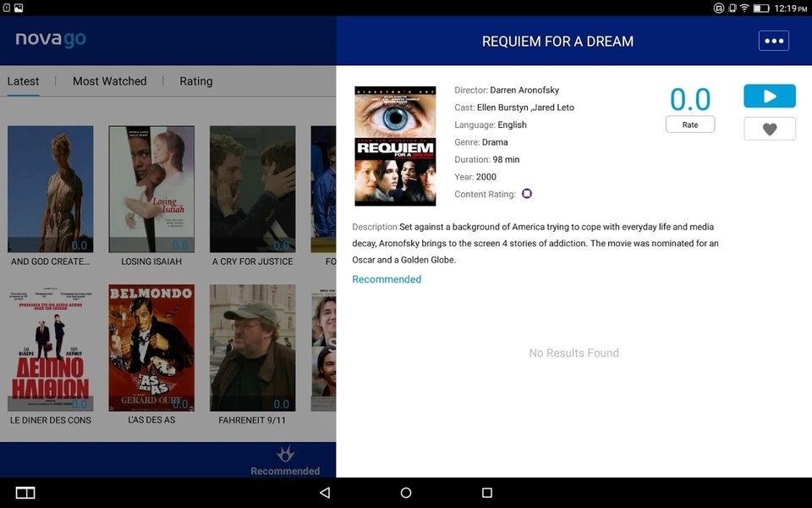The width and height of the screenshot is (812, 508).
Task: Open the three-dots more options menu
Action: (774, 41)
